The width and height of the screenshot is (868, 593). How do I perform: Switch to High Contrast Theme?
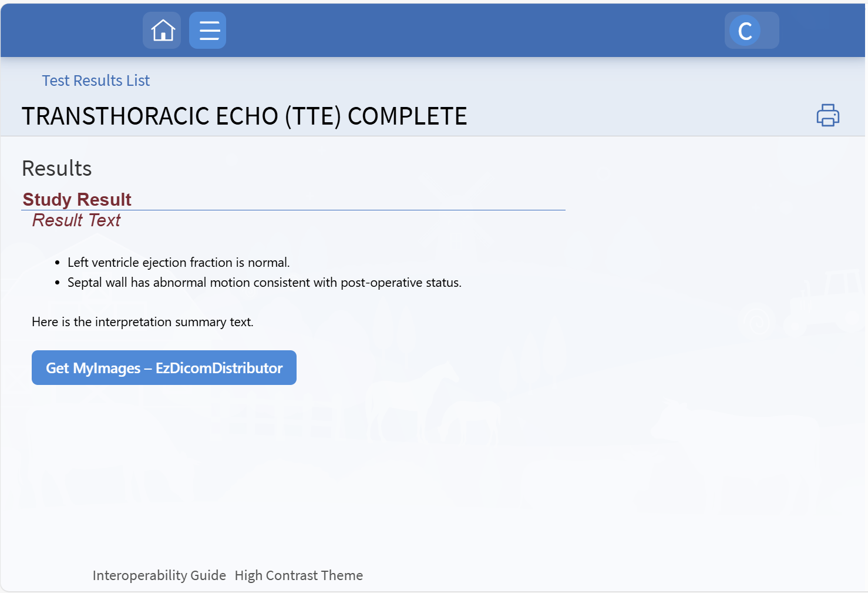(x=298, y=575)
